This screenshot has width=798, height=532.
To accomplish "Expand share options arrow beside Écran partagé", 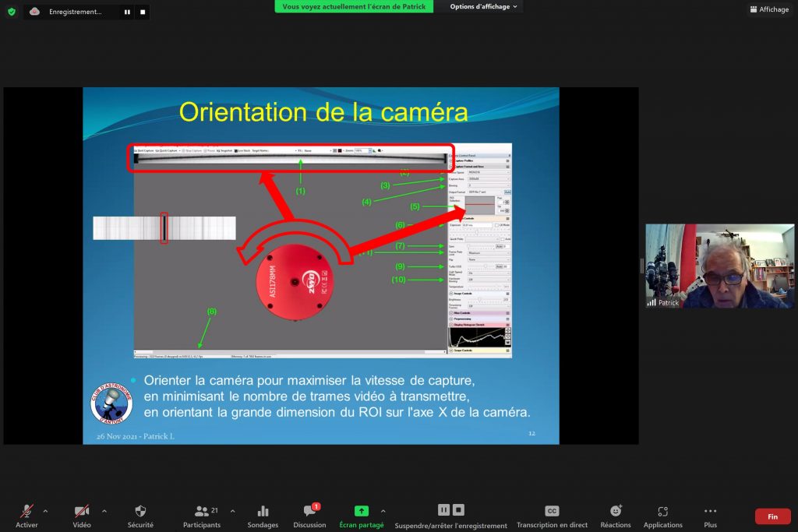I will click(383, 511).
